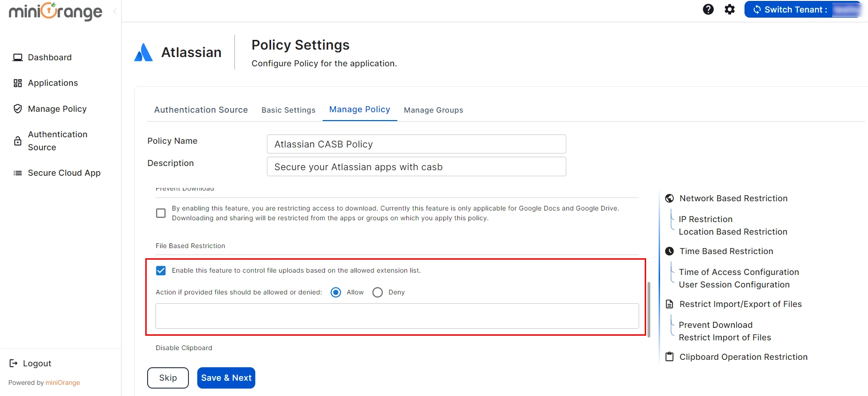The image size is (868, 396).
Task: Jump to Time Based Restriction section
Action: point(726,251)
